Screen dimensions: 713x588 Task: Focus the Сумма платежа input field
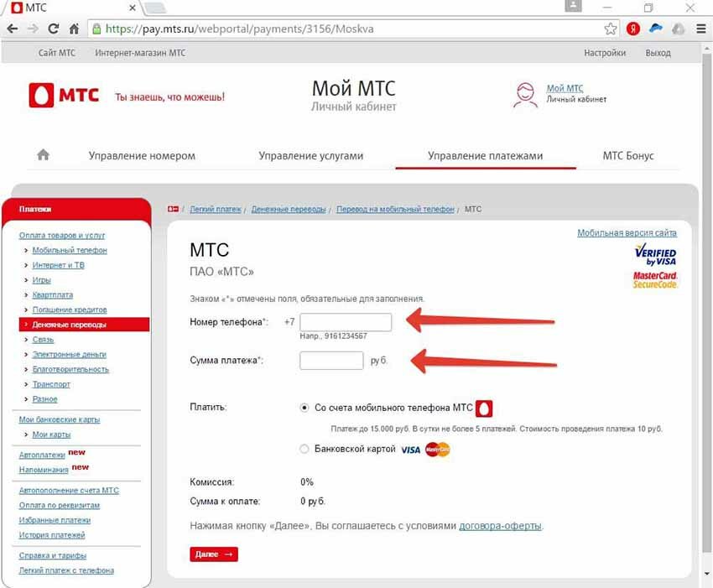coord(331,361)
